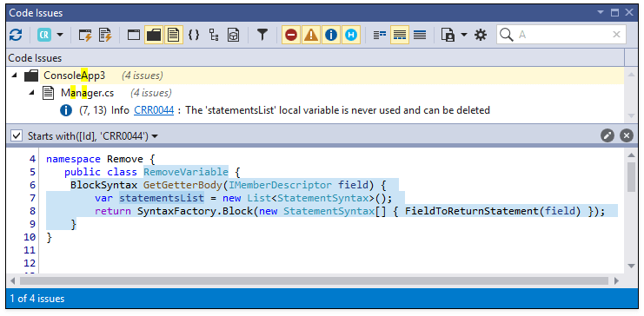644x316 pixels.
Task: Select the highlighted dotted-lines layout icon
Action: coord(400,36)
